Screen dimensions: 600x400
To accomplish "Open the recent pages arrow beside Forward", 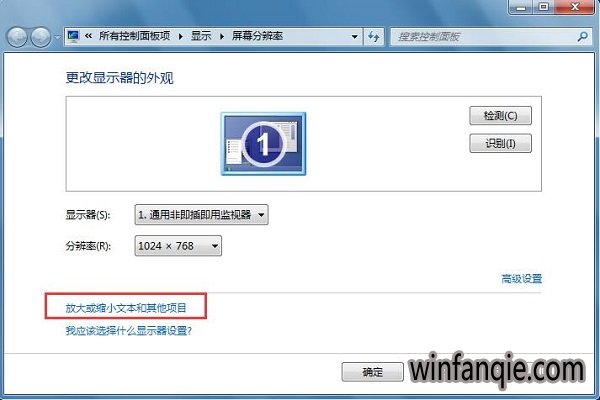I will [57, 37].
